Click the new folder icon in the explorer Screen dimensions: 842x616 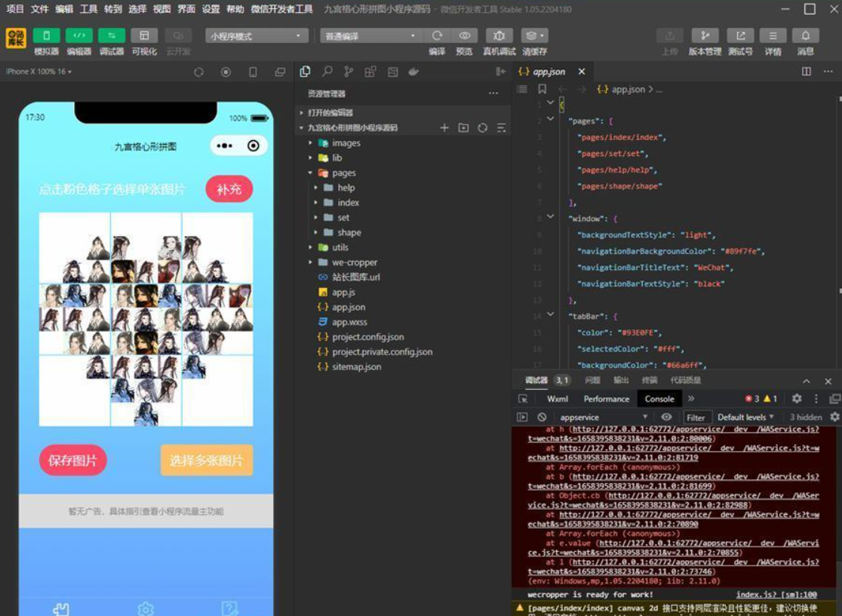pos(463,127)
